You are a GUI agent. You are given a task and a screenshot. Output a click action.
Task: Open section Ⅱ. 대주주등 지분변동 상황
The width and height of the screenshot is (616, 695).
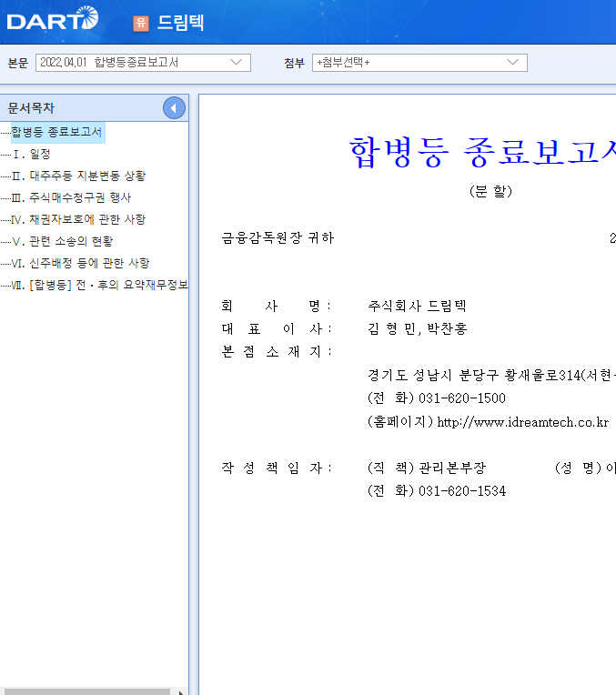coord(78,176)
